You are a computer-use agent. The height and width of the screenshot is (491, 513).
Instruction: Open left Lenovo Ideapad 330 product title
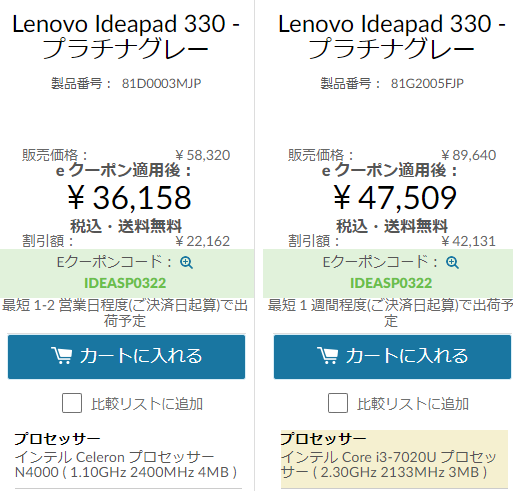click(126, 36)
